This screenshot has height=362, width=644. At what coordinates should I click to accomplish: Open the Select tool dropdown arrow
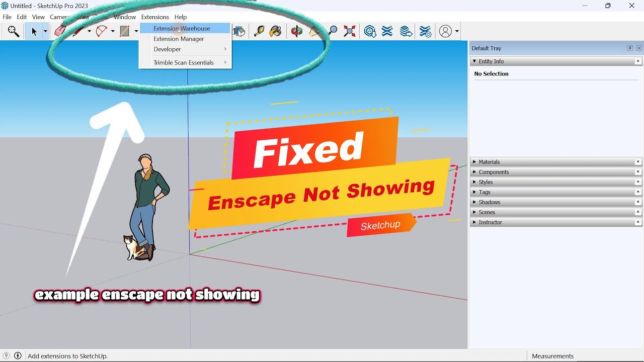click(45, 31)
